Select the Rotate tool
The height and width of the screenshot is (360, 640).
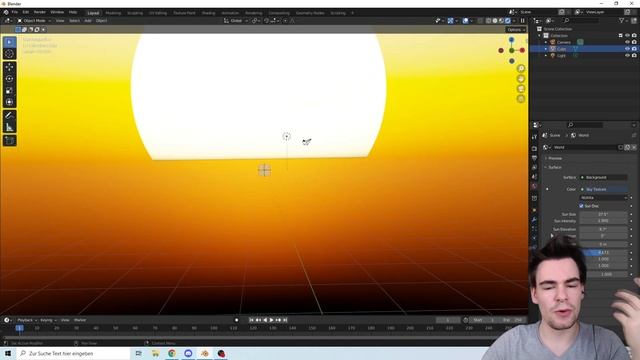coord(9,79)
